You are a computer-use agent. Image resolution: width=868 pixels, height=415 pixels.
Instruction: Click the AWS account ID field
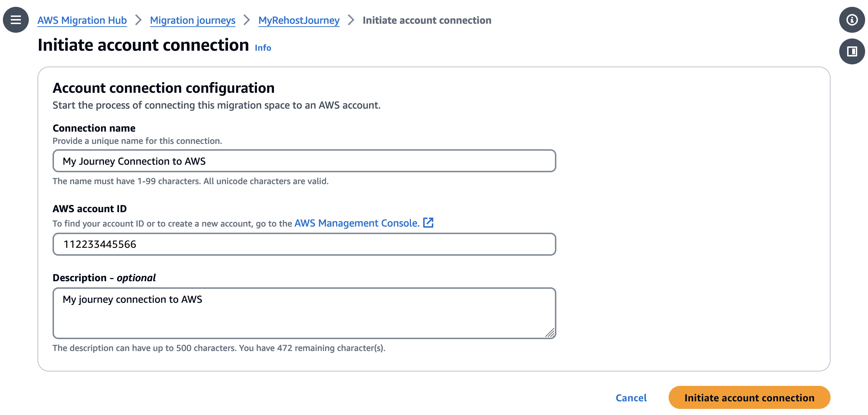coord(304,244)
